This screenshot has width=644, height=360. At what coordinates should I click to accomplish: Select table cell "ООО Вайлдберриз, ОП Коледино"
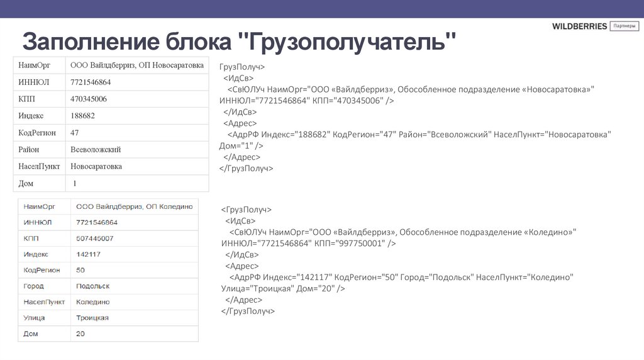tap(135, 206)
